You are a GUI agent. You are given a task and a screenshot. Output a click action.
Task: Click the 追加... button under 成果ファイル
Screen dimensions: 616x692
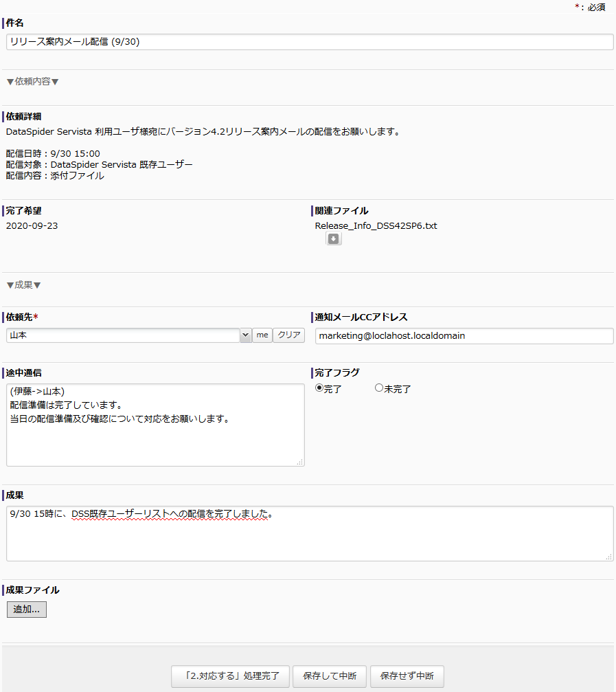[x=27, y=610]
